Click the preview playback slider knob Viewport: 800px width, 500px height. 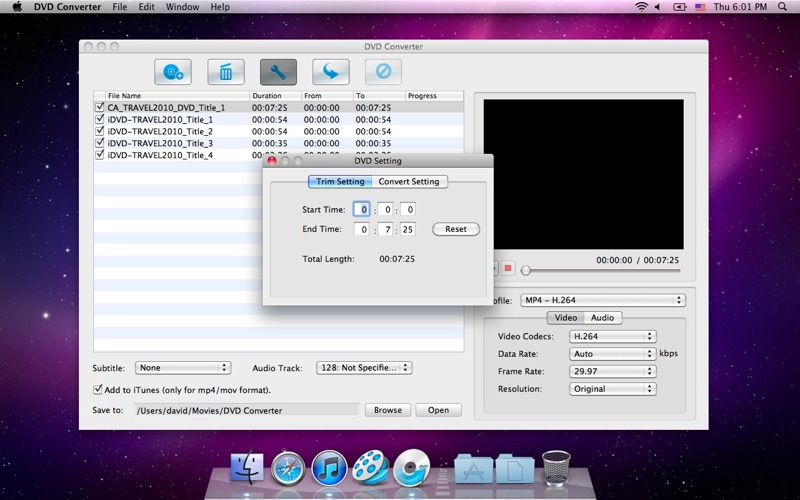526,271
